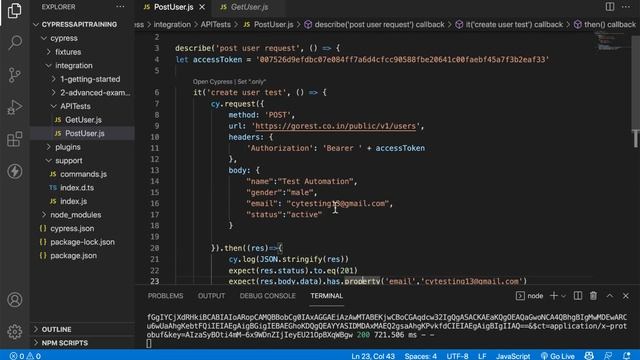Collapse the cypress folder
640x360 pixels.
click(x=64, y=38)
